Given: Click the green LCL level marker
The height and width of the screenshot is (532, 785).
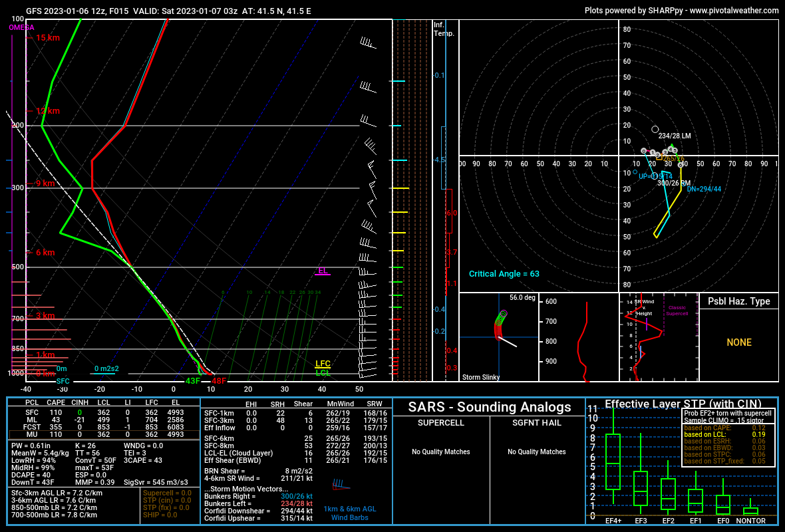Looking at the screenshot, I should [323, 373].
